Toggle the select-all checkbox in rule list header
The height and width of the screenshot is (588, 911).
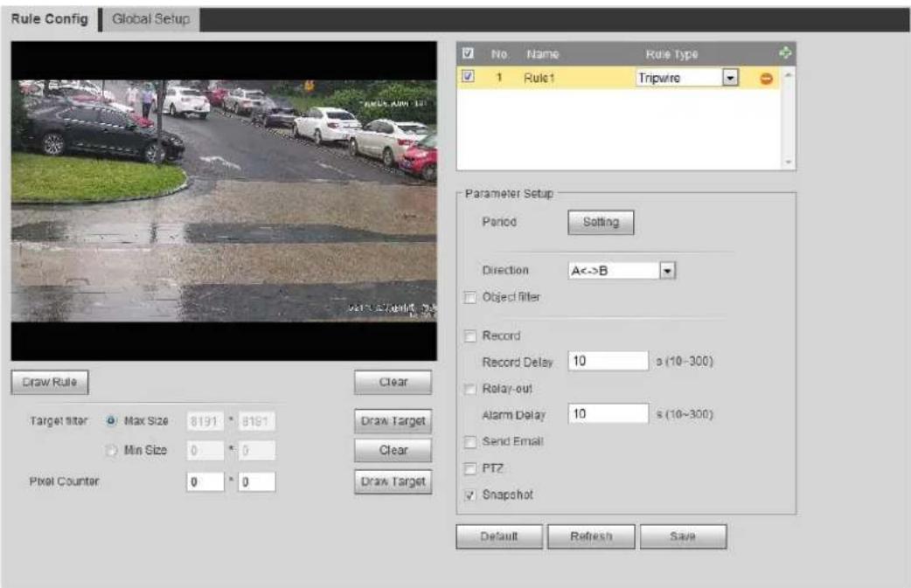tap(468, 53)
